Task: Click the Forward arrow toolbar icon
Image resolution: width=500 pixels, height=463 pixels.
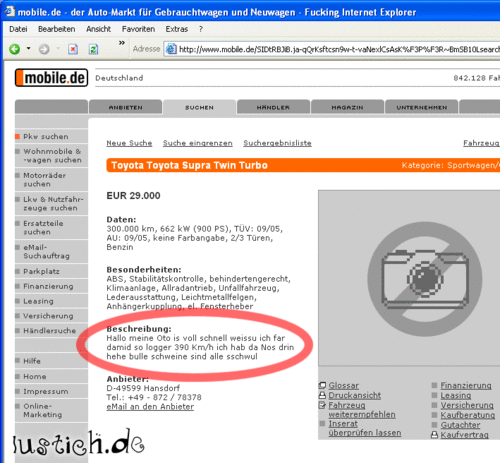Action: coord(44,49)
